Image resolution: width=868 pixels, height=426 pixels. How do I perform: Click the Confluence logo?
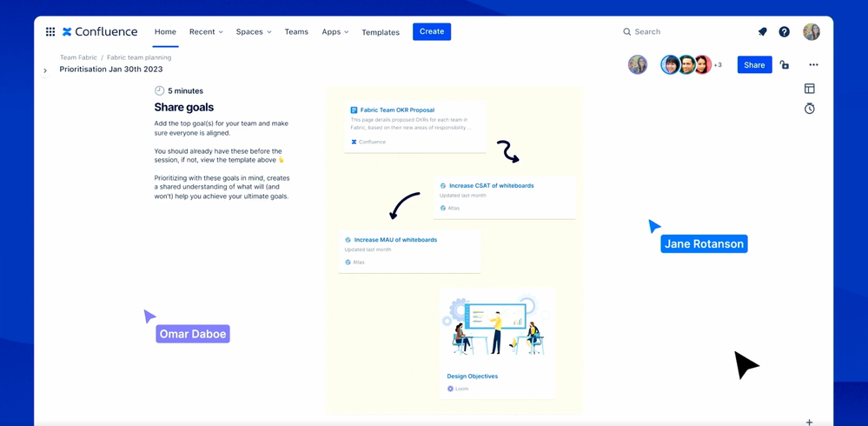100,32
